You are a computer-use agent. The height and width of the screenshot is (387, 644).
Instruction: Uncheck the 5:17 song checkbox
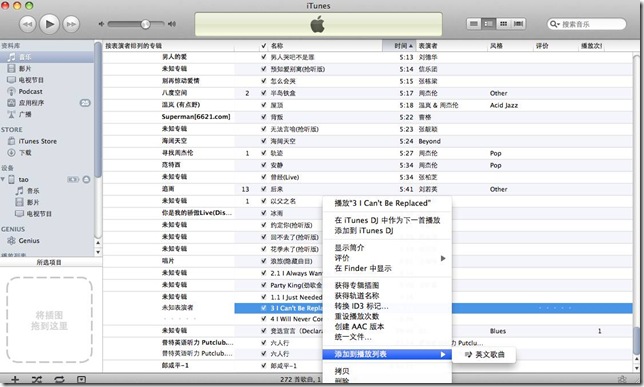point(264,93)
